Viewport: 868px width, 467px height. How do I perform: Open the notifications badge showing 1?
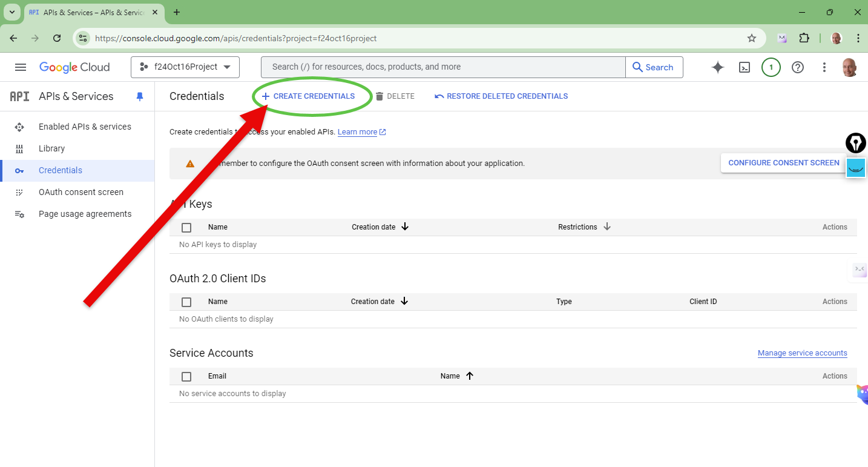(771, 67)
